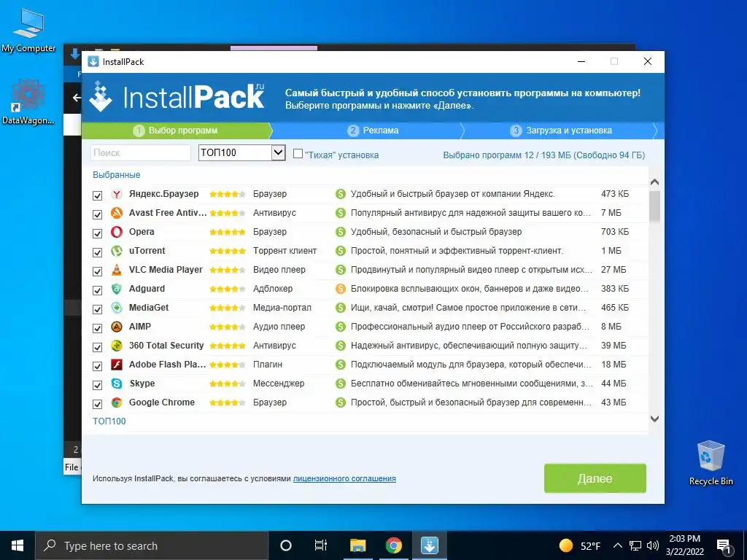The image size is (747, 560).
Task: Click the star rating for 360 Total Security
Action: (228, 346)
